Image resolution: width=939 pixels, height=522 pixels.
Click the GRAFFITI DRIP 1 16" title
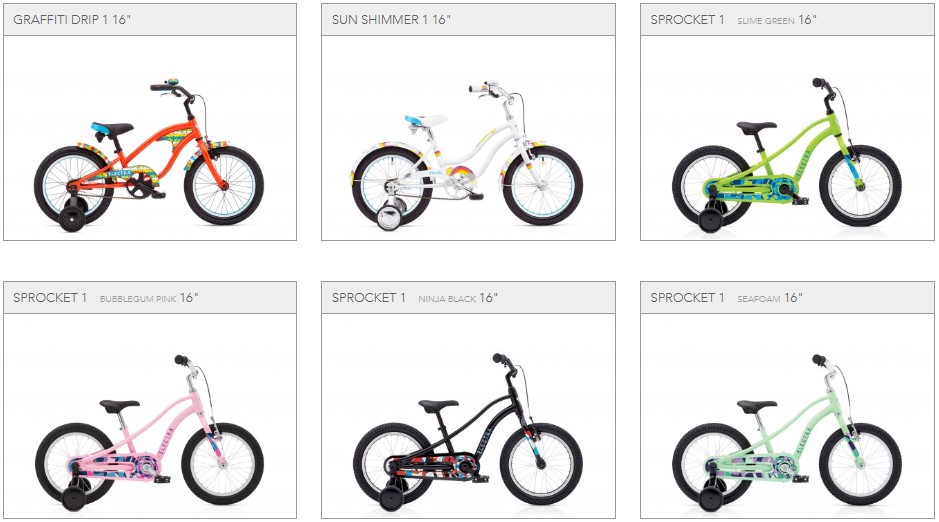(72, 20)
